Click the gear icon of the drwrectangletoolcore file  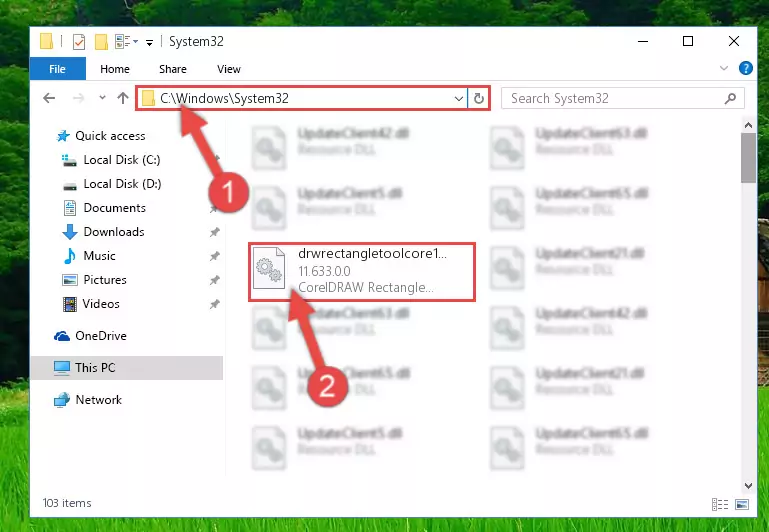pos(269,269)
